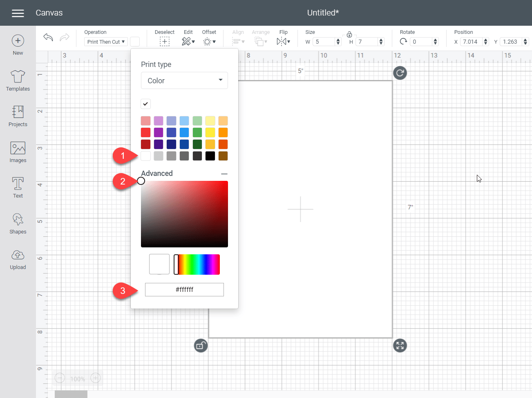Click the resize handle on the canvas shape
Viewport: 532px width, 398px height.
pyautogui.click(x=400, y=346)
